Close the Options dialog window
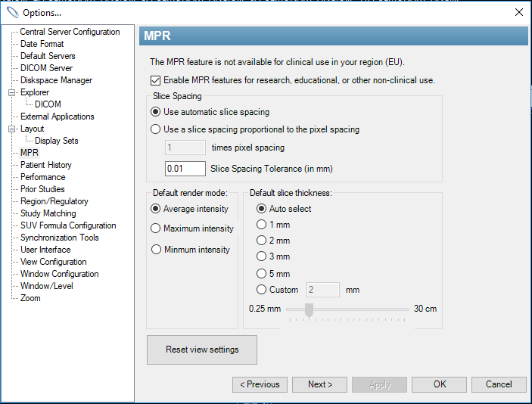The height and width of the screenshot is (404, 532). tap(519, 12)
